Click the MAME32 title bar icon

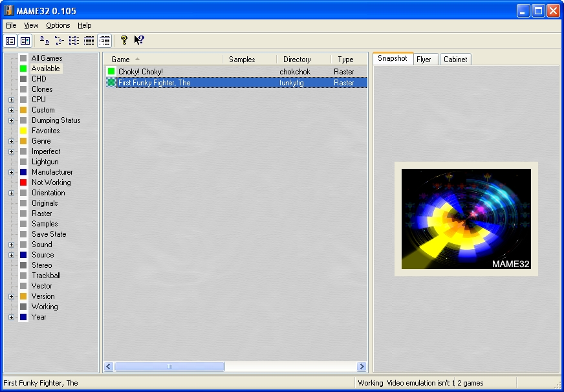click(x=8, y=10)
